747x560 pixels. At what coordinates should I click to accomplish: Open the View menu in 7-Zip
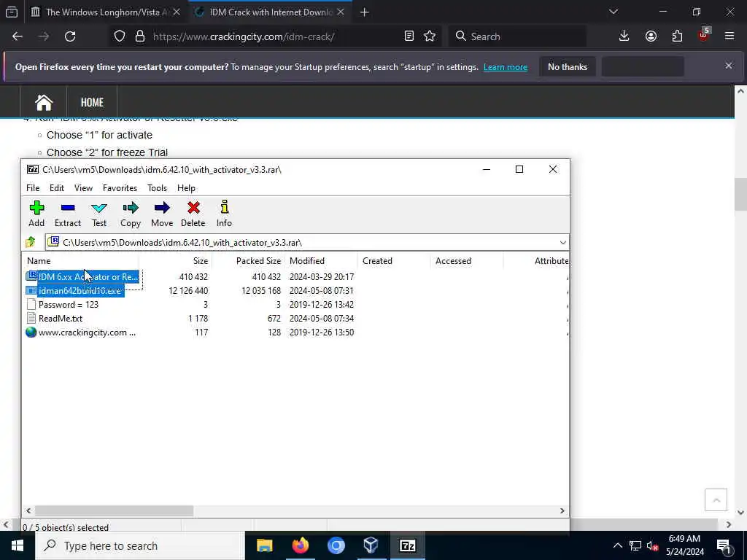(x=83, y=188)
